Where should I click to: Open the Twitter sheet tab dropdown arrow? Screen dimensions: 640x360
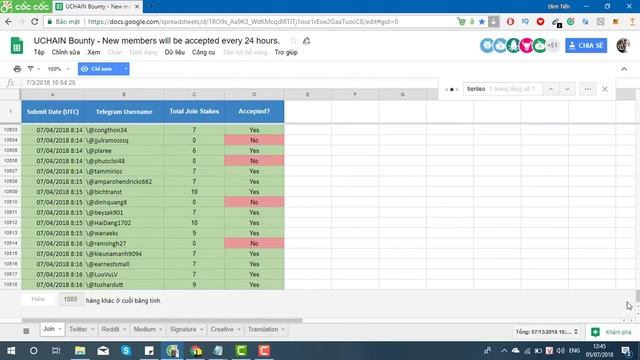pyautogui.click(x=93, y=329)
